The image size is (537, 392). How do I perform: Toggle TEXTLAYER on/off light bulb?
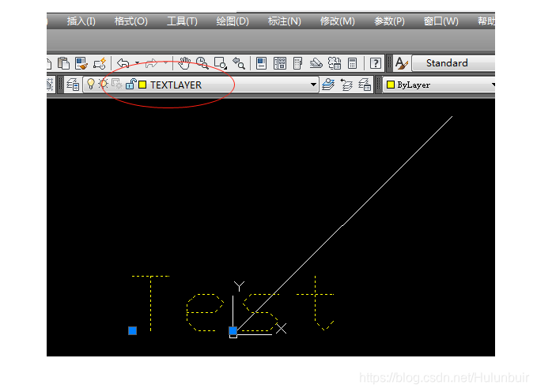click(x=91, y=85)
